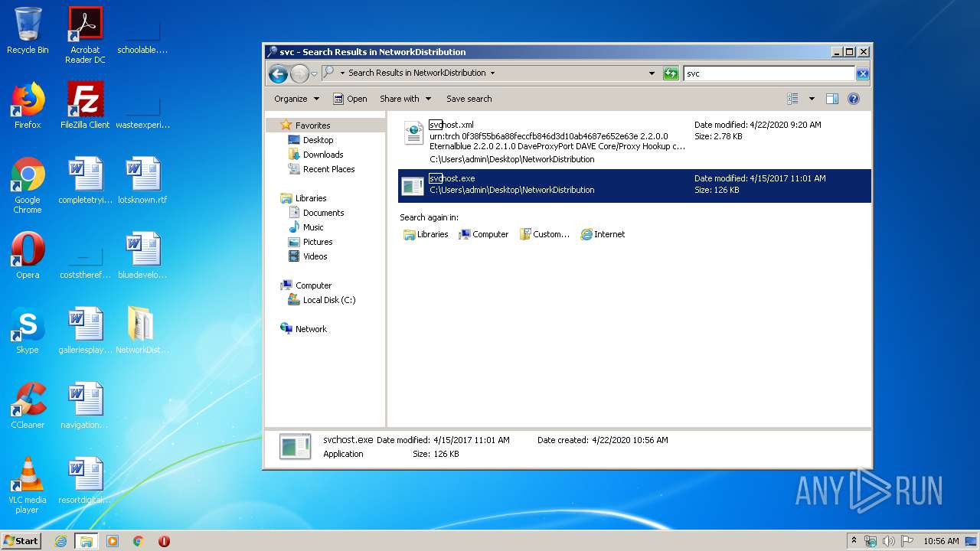Click the Open toolbar button
The height and width of the screenshot is (551, 980).
[x=350, y=99]
